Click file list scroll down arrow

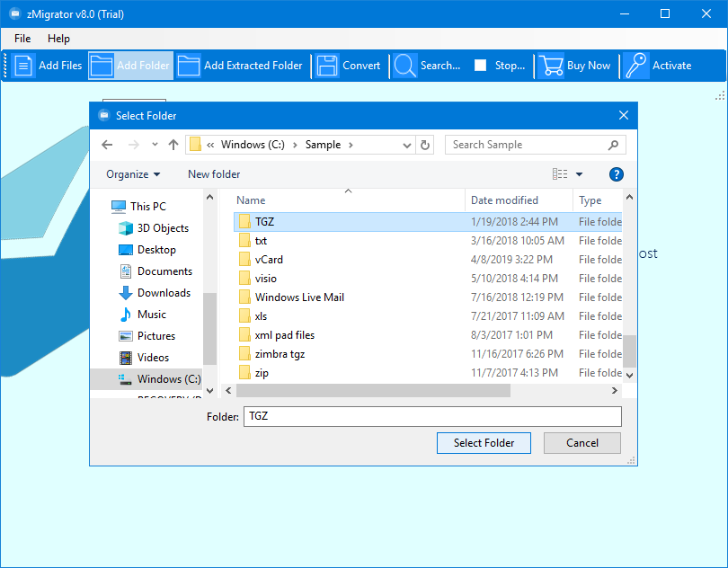[x=629, y=376]
